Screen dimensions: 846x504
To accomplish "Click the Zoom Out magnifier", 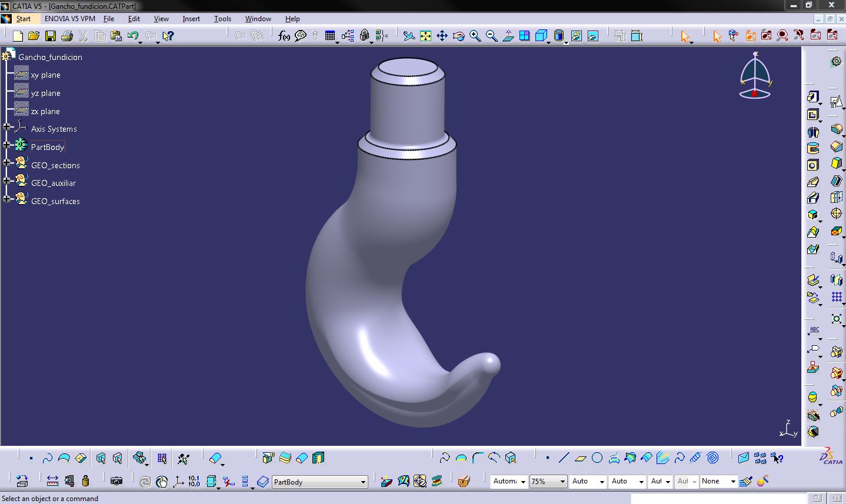I will pyautogui.click(x=491, y=36).
